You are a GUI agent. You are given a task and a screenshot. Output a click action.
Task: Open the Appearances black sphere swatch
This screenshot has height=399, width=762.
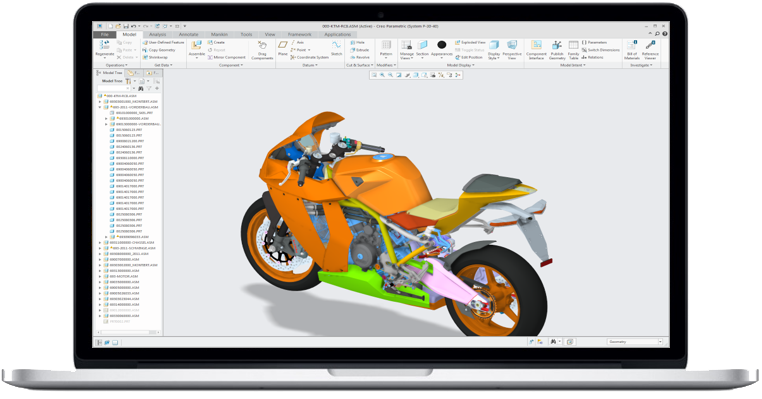pos(441,45)
